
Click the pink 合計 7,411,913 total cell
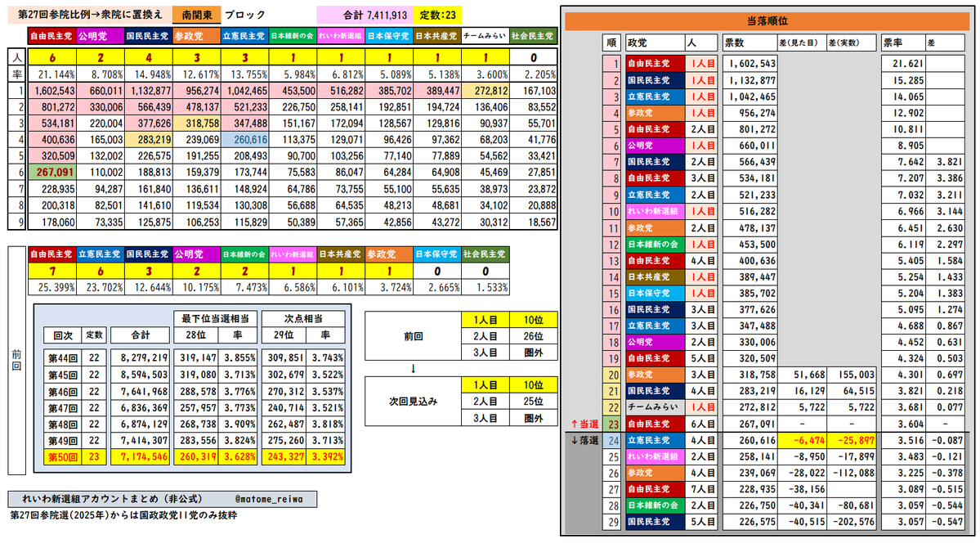click(x=365, y=15)
